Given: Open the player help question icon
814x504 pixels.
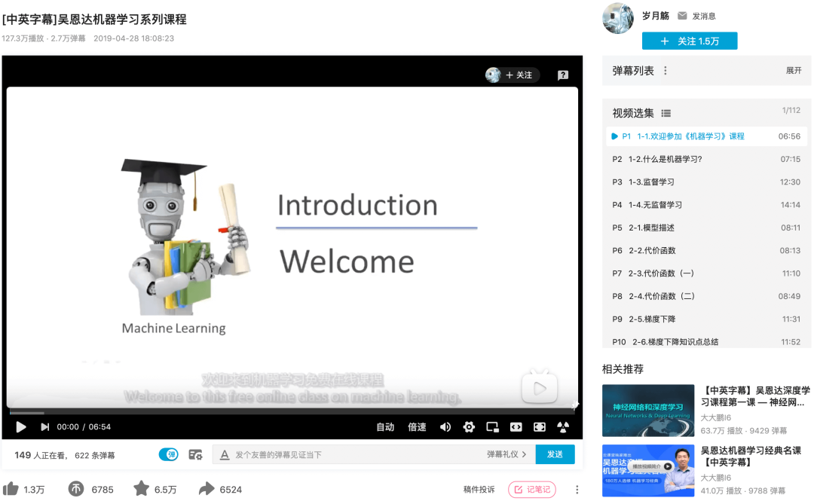Looking at the screenshot, I should 563,75.
